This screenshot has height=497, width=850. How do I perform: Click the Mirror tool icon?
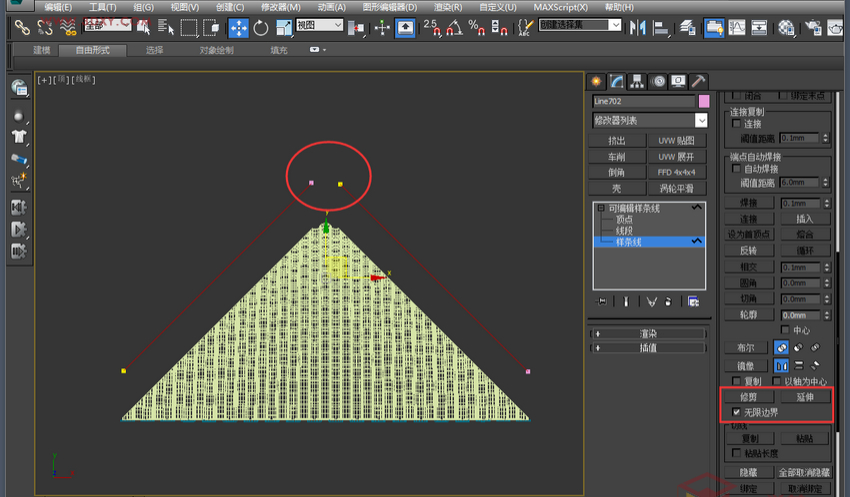pyautogui.click(x=638, y=27)
